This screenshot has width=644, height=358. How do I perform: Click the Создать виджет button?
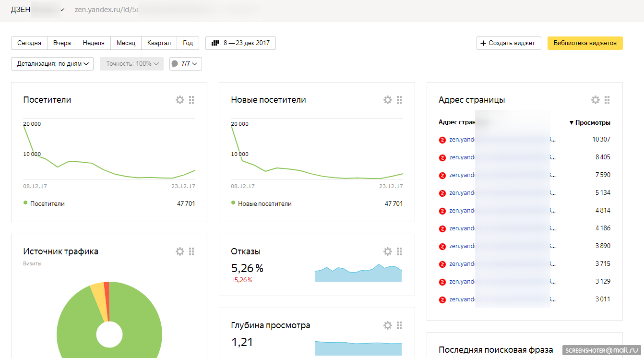(509, 43)
